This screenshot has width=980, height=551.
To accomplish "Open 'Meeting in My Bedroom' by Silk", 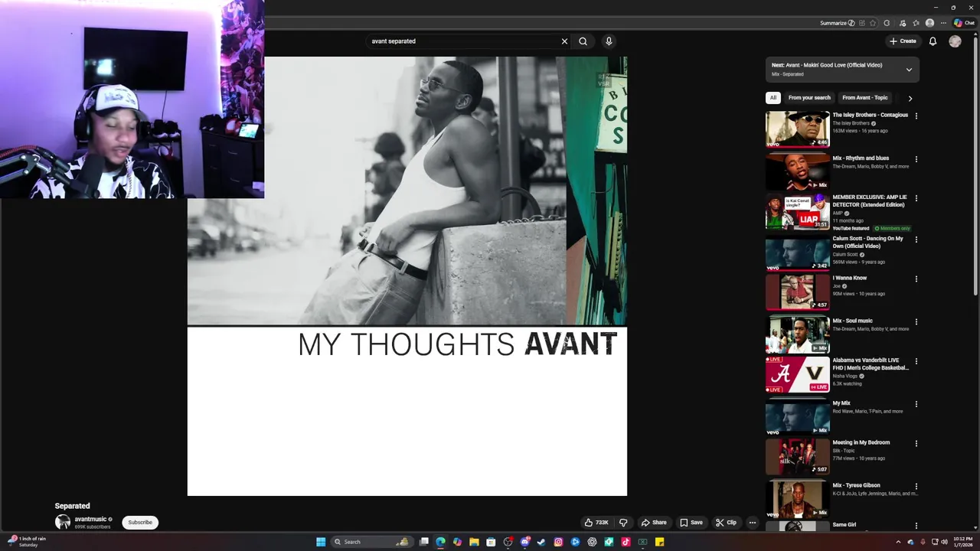I will pyautogui.click(x=861, y=442).
